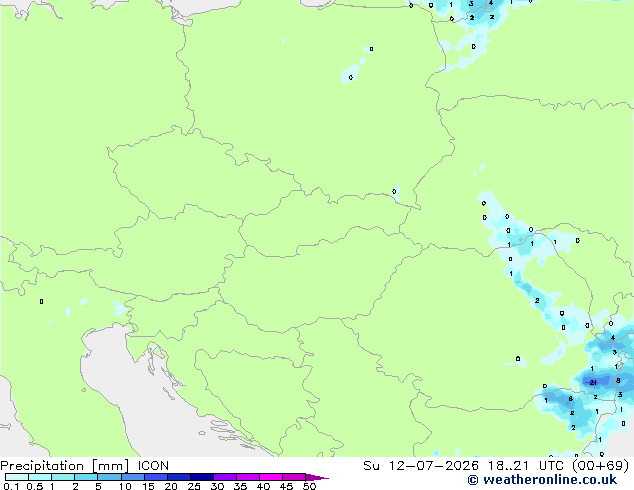Click the '0.5' legend scale label
This screenshot has width=634, height=490.
[x=35, y=486]
